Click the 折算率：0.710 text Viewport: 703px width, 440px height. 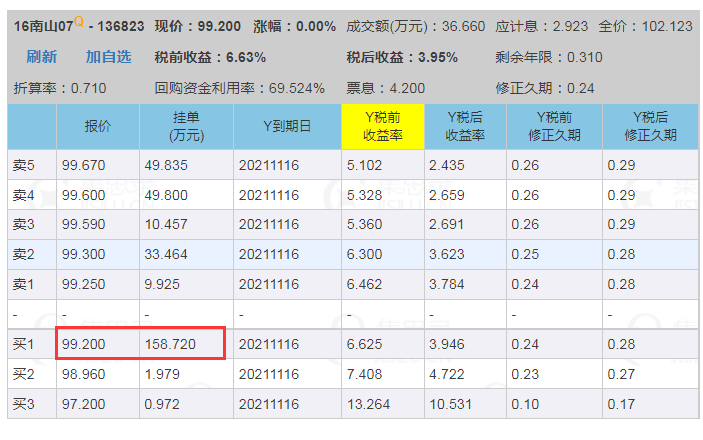click(60, 88)
